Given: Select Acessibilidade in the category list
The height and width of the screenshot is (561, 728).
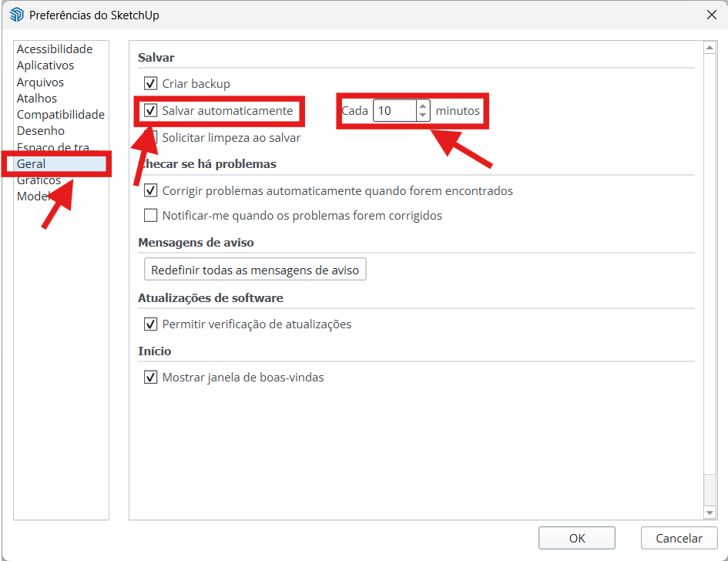Looking at the screenshot, I should [55, 49].
